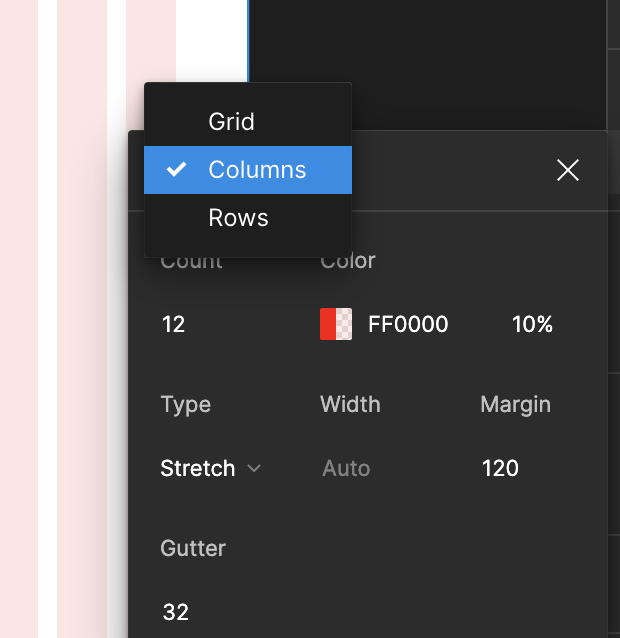Screen dimensions: 620x638
Task: Click the 10% opacity value
Action: click(532, 324)
